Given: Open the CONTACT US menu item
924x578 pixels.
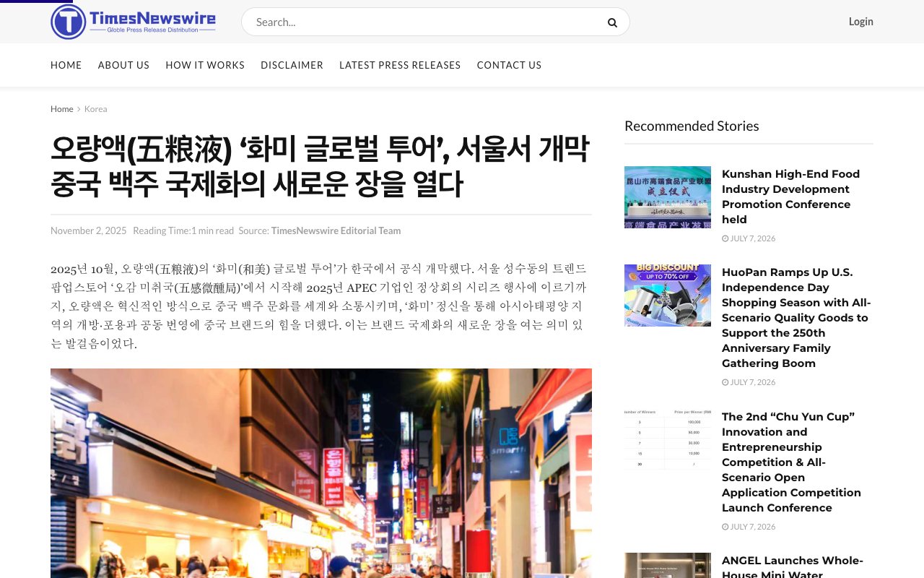Looking at the screenshot, I should point(509,65).
